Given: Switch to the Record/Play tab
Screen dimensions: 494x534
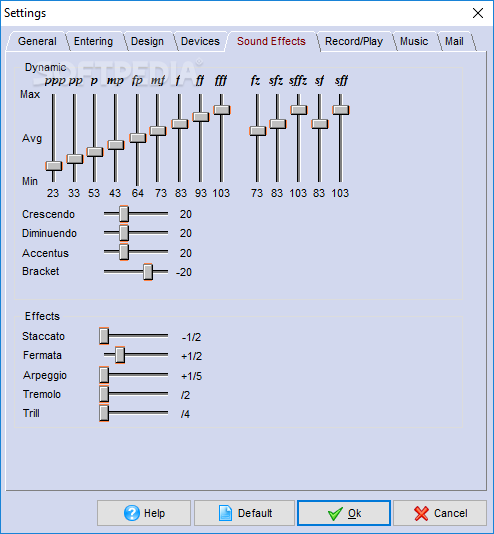Looking at the screenshot, I should pyautogui.click(x=354, y=41).
